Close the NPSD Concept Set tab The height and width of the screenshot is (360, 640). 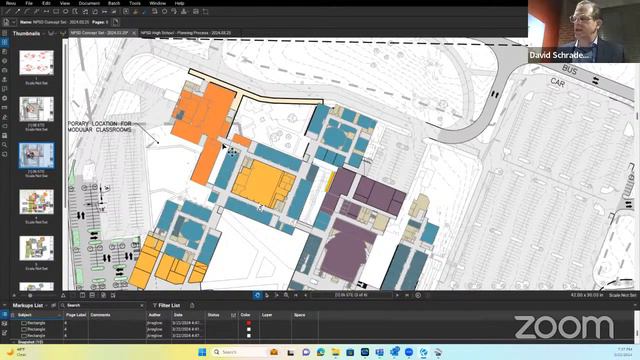coord(134,33)
